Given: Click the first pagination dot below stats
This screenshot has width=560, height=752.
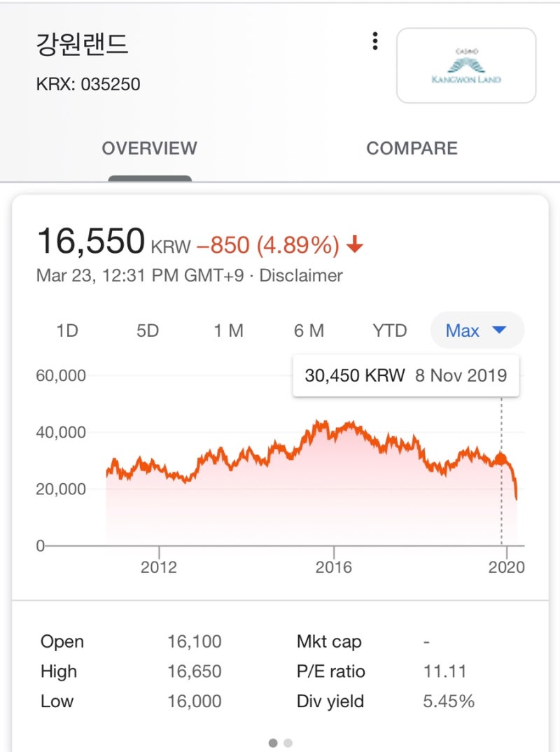Looking at the screenshot, I should (x=273, y=743).
